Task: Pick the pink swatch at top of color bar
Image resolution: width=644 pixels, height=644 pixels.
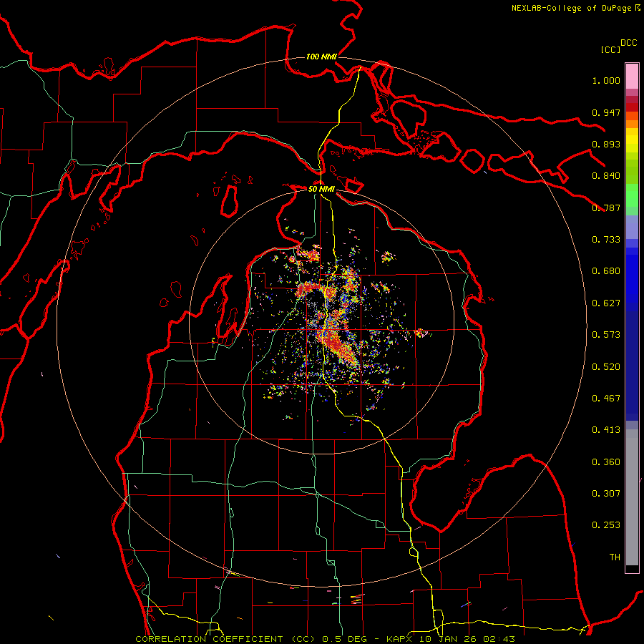Action: 632,76
